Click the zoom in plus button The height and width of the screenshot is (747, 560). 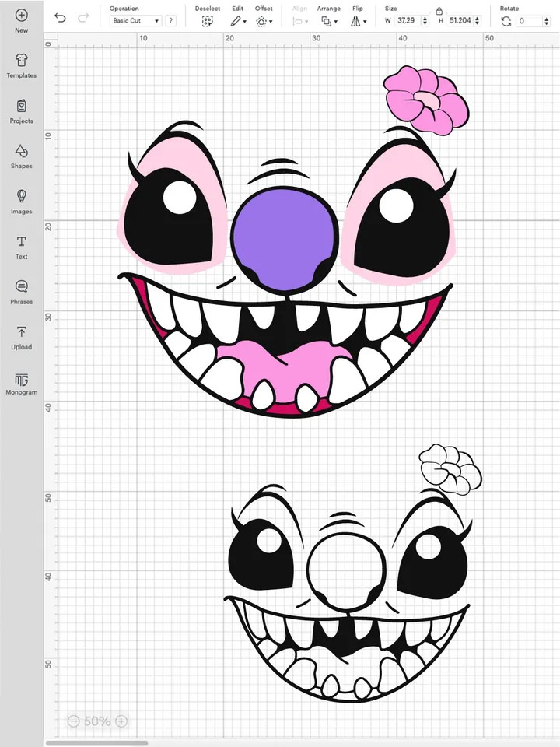(x=121, y=721)
